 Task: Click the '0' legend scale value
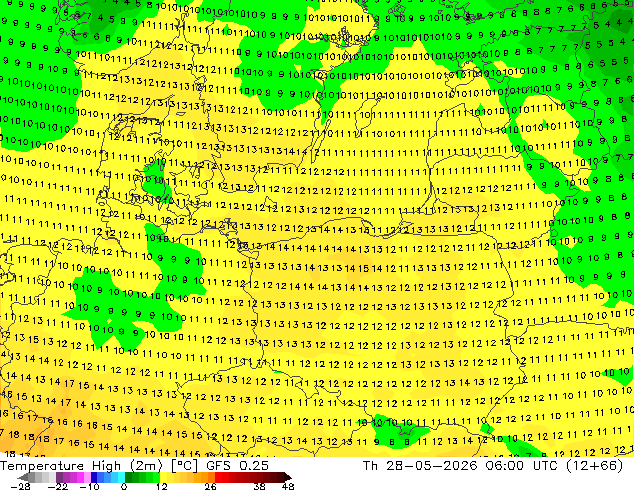tap(124, 486)
